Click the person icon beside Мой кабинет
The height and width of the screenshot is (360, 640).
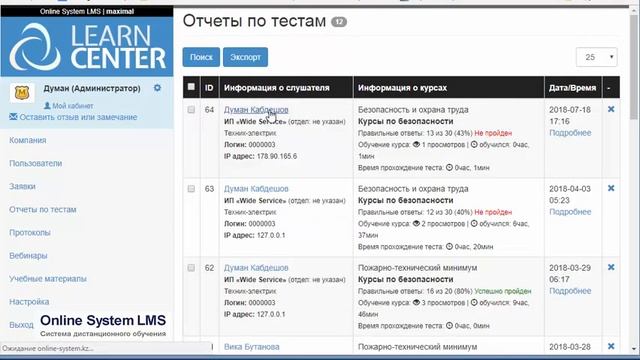47,106
